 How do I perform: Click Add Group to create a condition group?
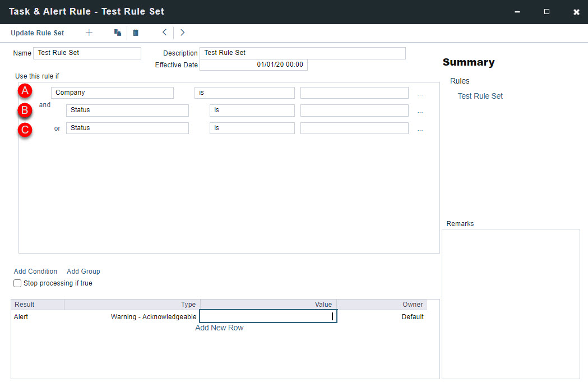[x=83, y=271]
